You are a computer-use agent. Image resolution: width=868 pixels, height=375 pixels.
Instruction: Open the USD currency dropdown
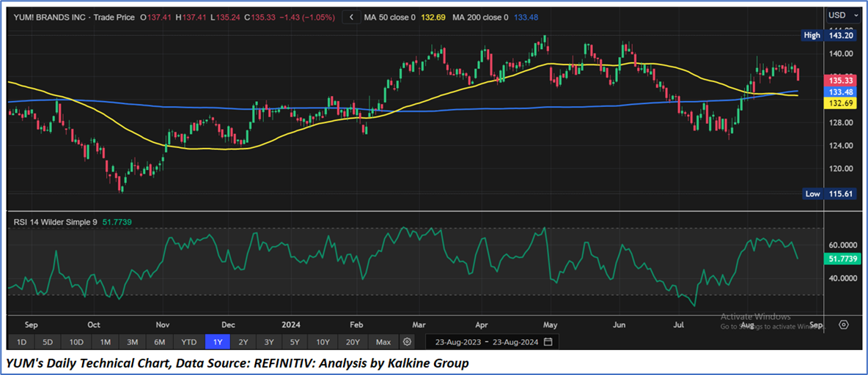coord(841,15)
